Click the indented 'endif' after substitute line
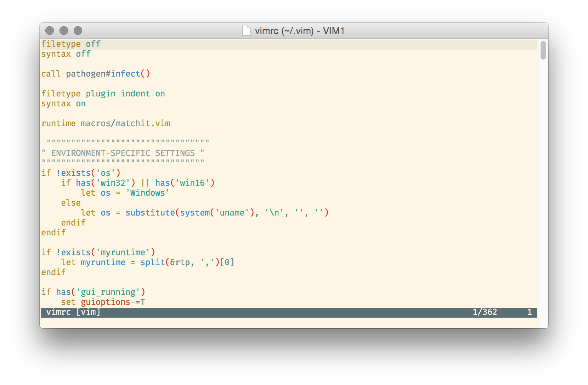 [x=73, y=223]
